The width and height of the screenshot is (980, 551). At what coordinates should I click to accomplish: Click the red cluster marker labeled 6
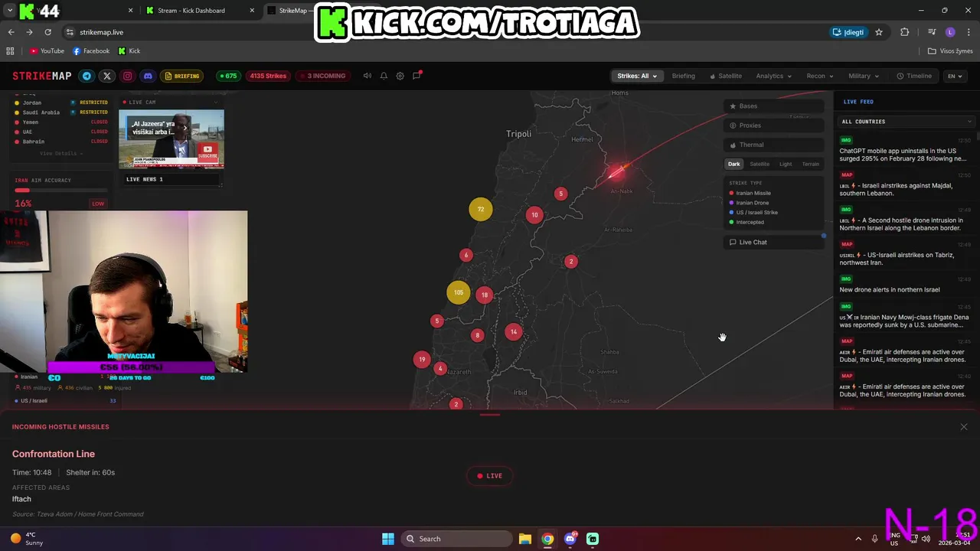pyautogui.click(x=465, y=256)
